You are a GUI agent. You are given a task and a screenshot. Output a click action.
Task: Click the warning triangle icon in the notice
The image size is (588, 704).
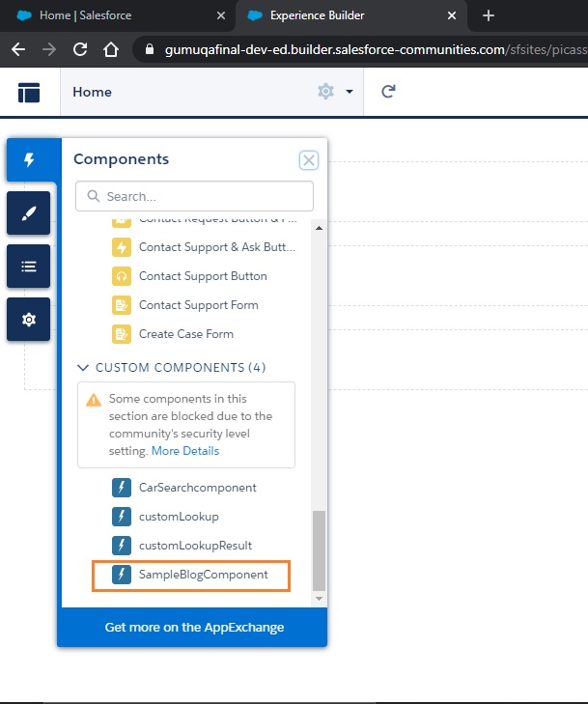[94, 400]
